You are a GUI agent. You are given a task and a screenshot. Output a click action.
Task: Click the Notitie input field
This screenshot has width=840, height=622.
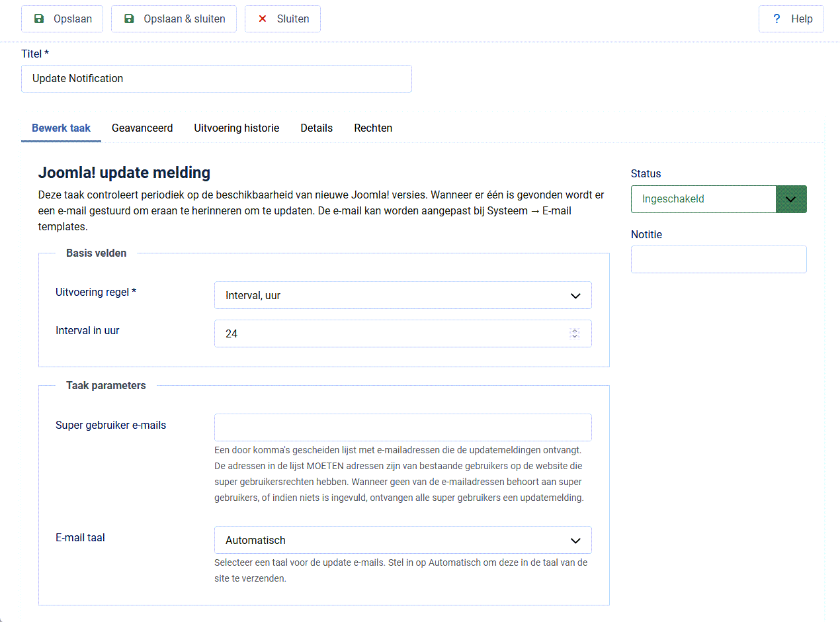pos(718,259)
